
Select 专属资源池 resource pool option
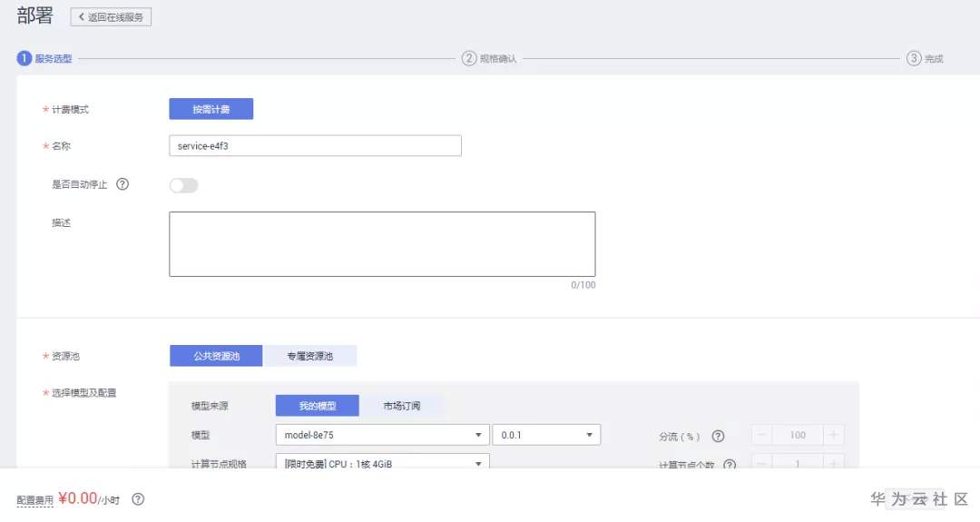pos(309,356)
